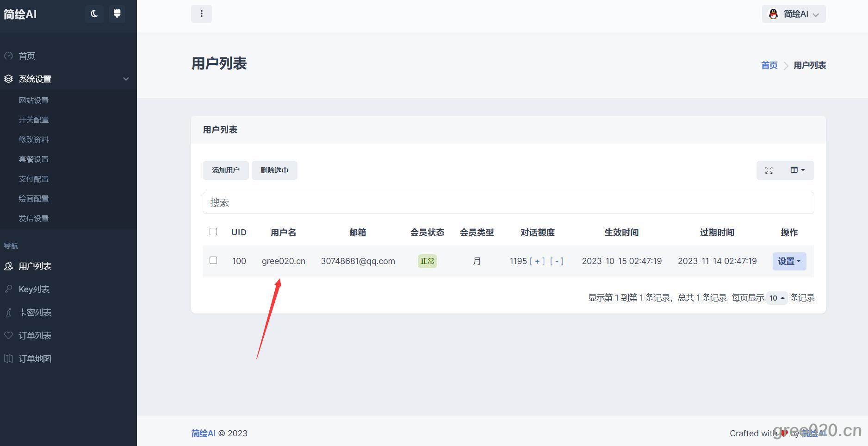868x446 pixels.
Task: Click the 简绘AI logo in sidebar header
Action: click(20, 14)
